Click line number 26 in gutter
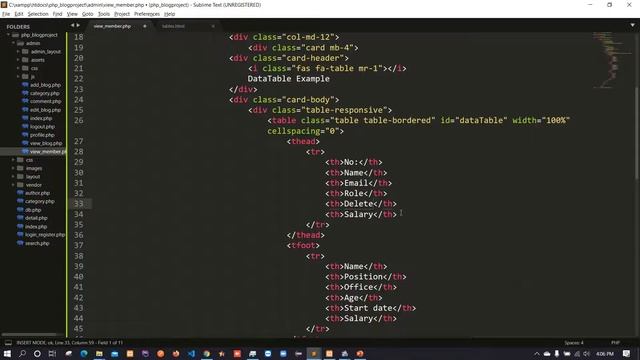This screenshot has height=360, width=640. (x=79, y=120)
